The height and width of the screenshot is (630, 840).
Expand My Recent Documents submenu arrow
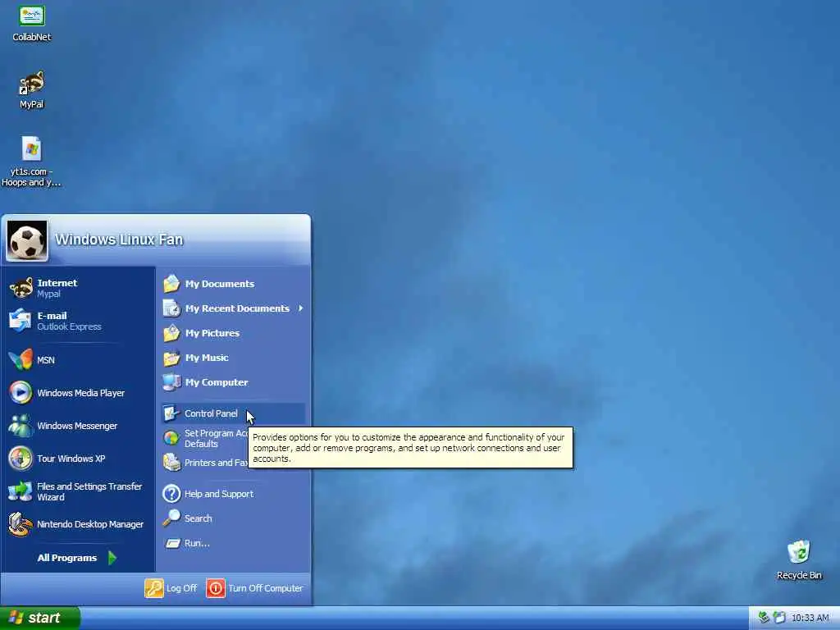[301, 308]
